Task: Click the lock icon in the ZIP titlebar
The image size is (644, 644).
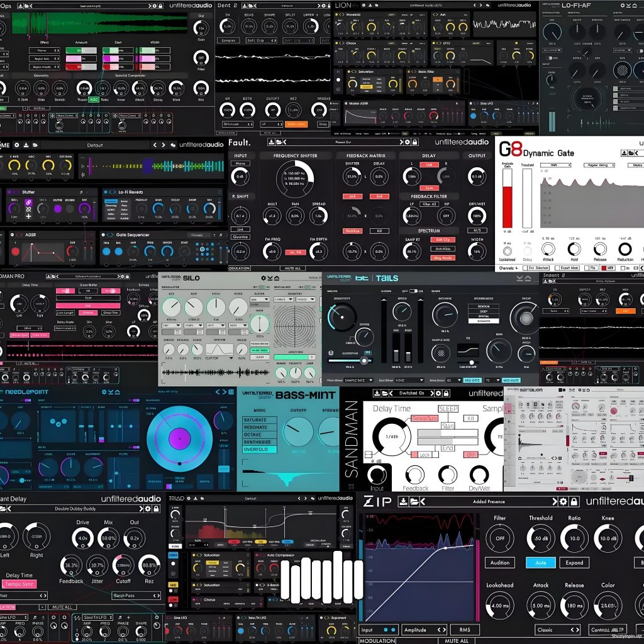Action: click(574, 502)
